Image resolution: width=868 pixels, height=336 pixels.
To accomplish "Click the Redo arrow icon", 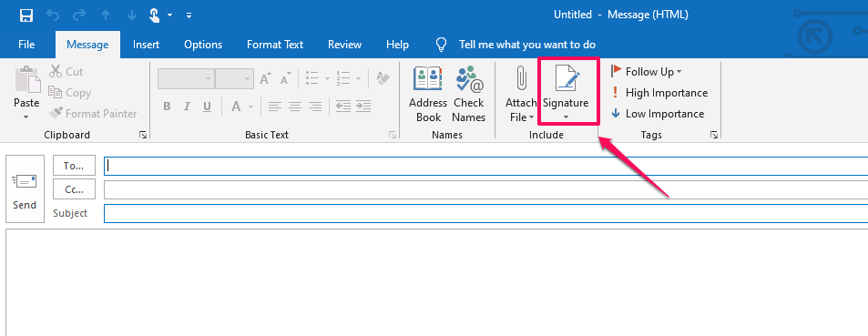I will point(79,15).
